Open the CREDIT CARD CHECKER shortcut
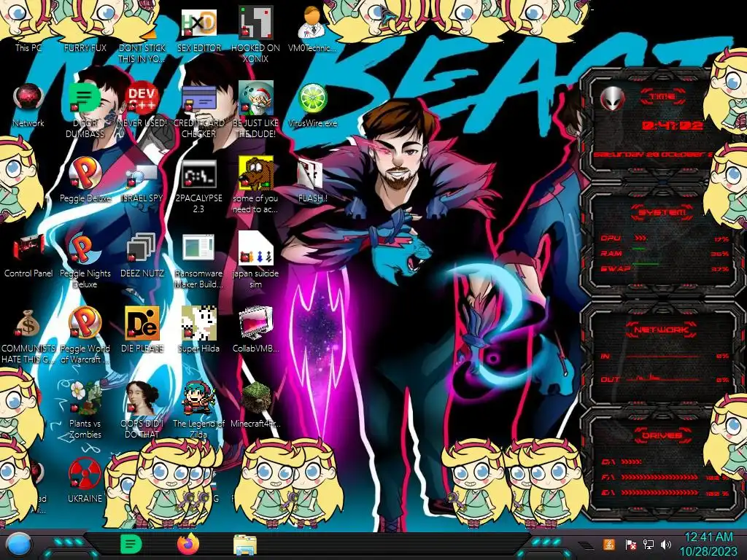The image size is (747, 560). 198,98
